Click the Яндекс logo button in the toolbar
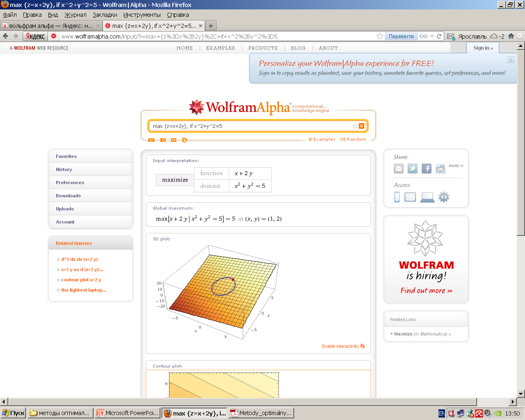Screen dimensions: 525x420 (35, 36)
